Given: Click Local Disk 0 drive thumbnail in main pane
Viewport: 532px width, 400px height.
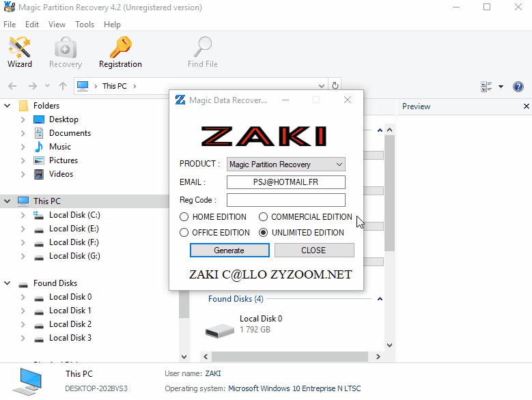Looking at the screenshot, I should (219, 330).
